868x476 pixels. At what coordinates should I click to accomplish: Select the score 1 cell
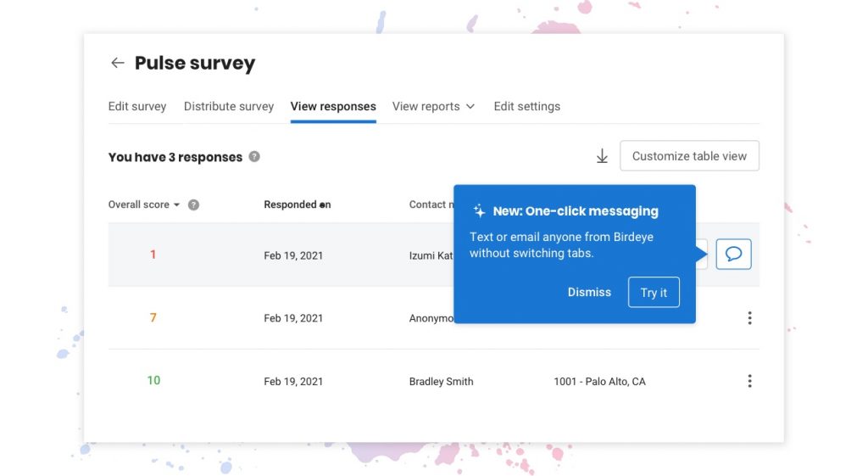(153, 255)
